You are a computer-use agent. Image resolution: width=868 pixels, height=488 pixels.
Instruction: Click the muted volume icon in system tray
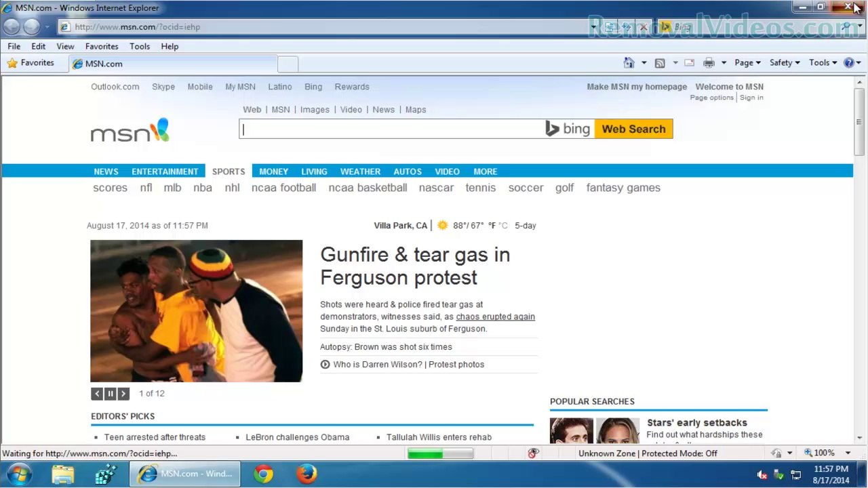(x=762, y=474)
